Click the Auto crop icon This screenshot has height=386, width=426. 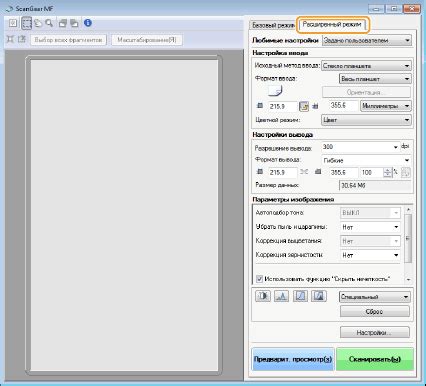10,39
